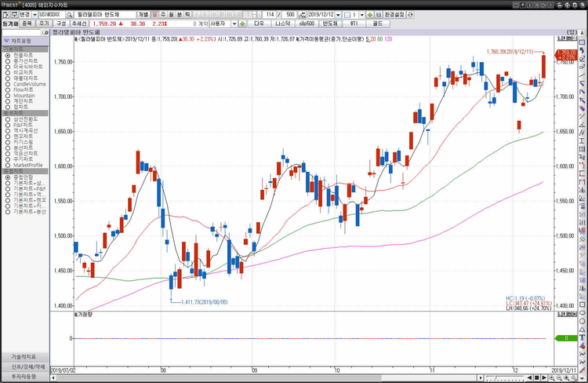Close the volume pane with X icon

pos(575,314)
